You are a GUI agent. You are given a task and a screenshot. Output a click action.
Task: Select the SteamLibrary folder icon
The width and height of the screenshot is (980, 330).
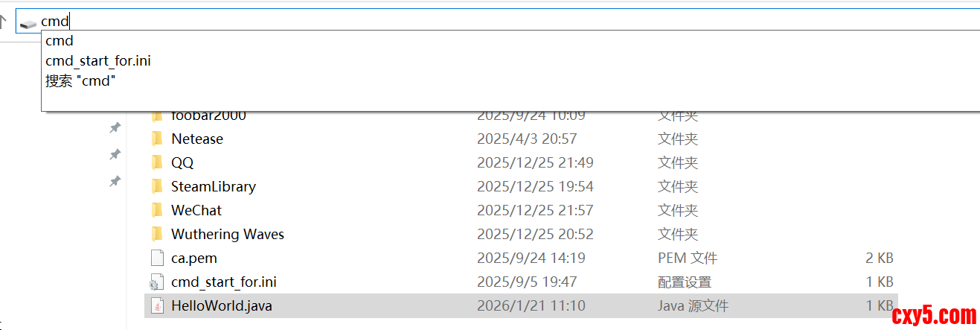[156, 186]
